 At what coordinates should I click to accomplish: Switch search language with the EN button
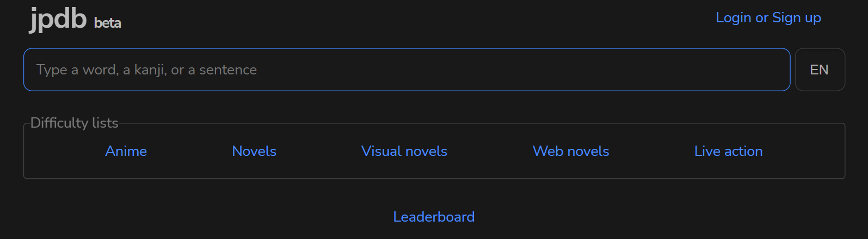[819, 70]
